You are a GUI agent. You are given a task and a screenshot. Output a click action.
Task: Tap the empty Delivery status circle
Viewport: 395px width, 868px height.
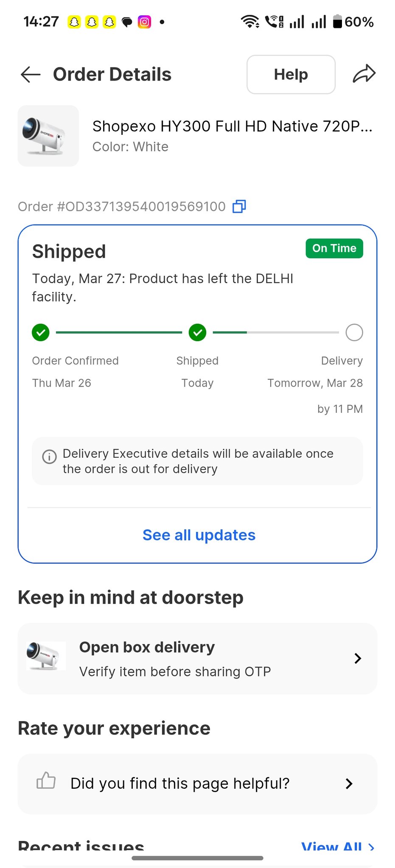[x=354, y=333]
